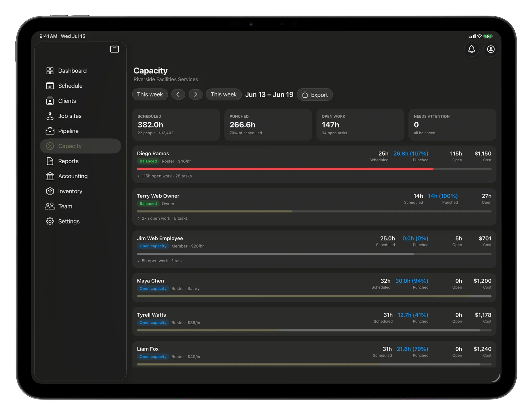Click the Capacity gauge icon
This screenshot has height=414, width=532.
point(50,146)
